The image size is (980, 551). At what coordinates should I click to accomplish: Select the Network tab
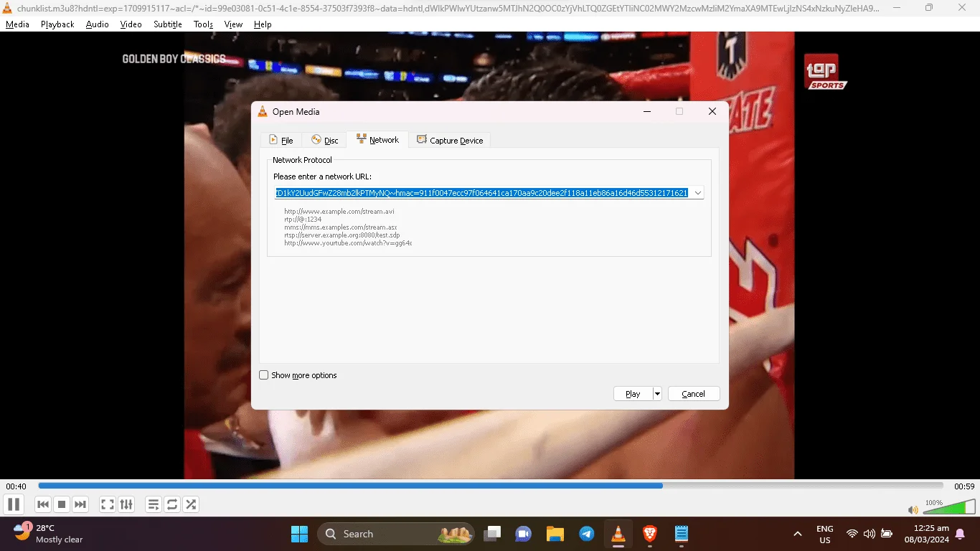(x=377, y=139)
